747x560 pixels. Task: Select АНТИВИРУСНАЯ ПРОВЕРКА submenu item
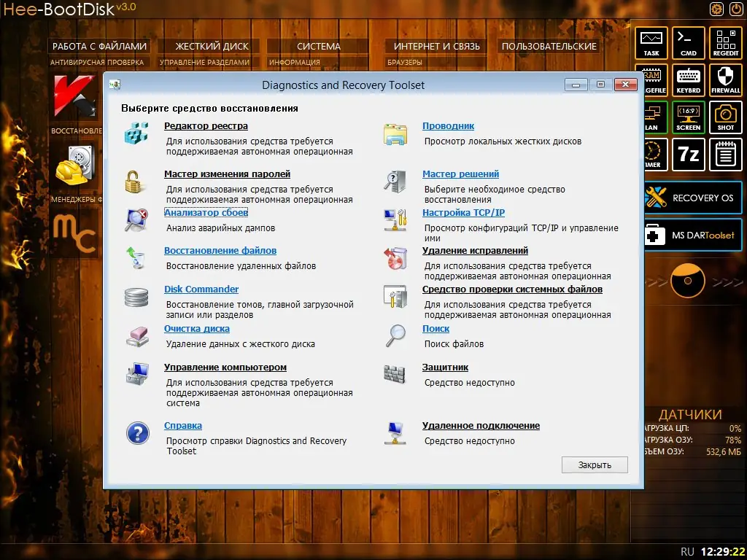(x=96, y=62)
